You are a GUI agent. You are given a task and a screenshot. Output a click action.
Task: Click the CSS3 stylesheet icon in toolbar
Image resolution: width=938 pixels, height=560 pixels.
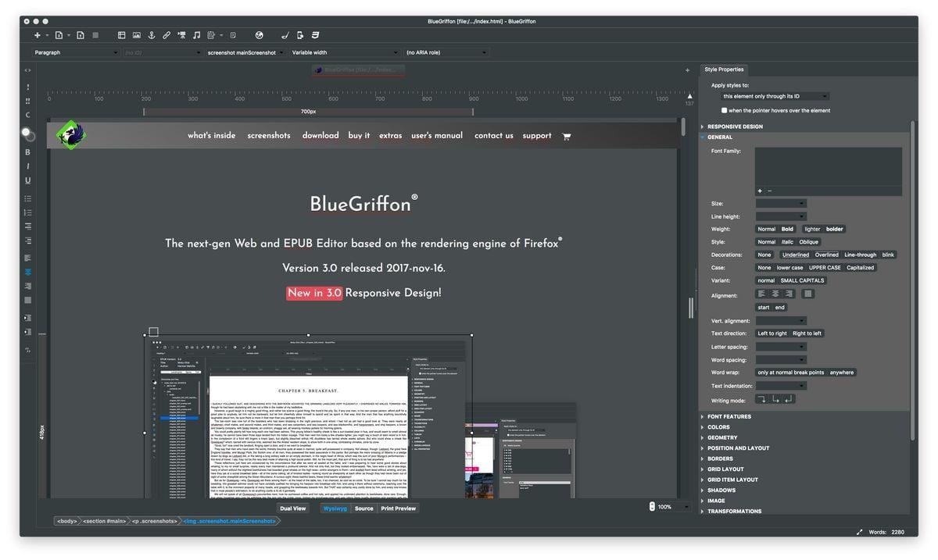(315, 35)
